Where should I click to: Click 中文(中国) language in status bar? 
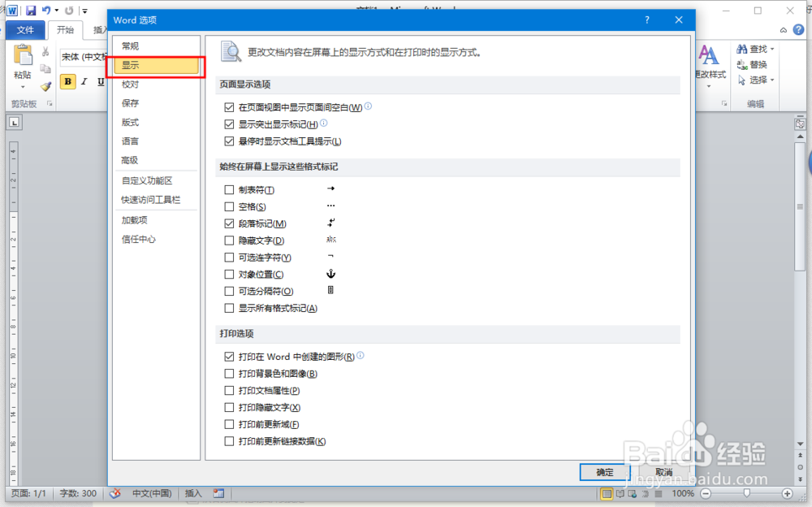click(x=152, y=493)
